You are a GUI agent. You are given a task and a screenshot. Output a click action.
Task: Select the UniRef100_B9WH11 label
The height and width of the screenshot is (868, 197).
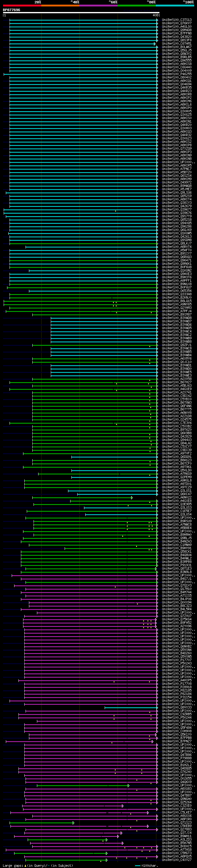click(x=177, y=836)
